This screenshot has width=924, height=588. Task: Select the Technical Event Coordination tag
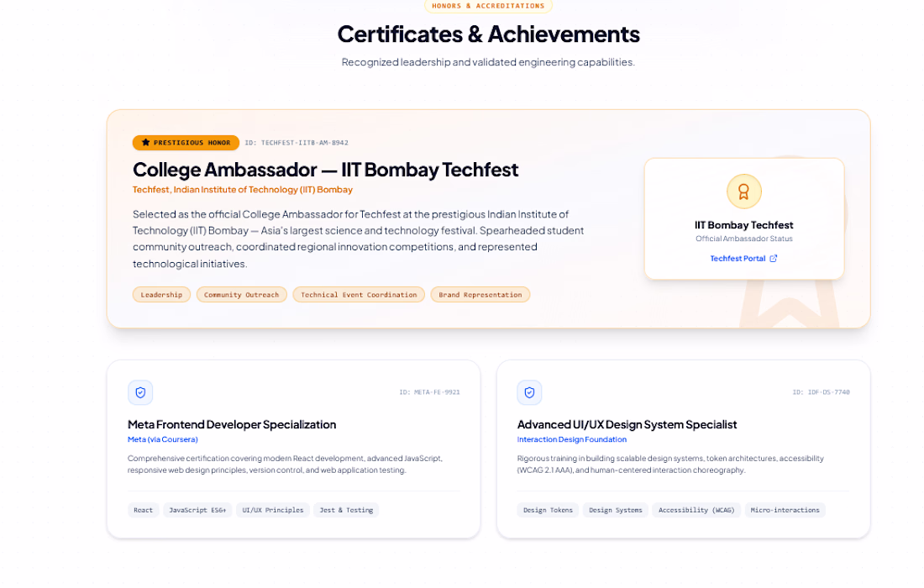359,295
